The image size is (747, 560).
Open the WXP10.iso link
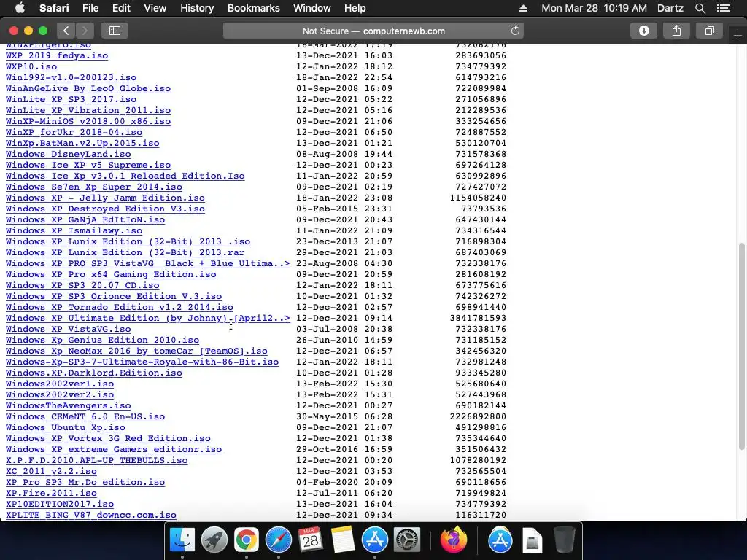31,66
